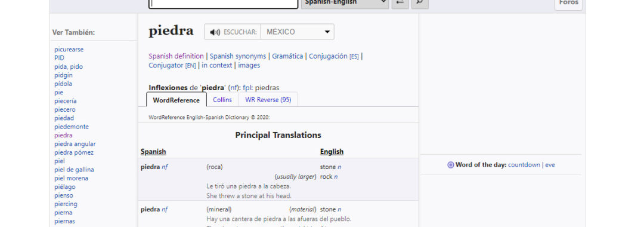This screenshot has width=644, height=227.
Task: Click the ESCUCHAR label
Action: [x=240, y=32]
